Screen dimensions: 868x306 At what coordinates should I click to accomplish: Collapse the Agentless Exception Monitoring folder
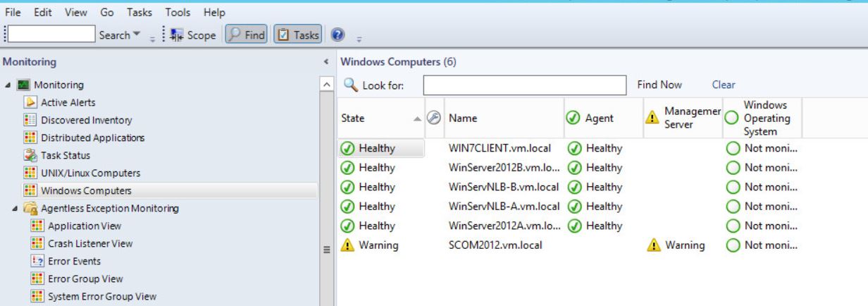[15, 209]
